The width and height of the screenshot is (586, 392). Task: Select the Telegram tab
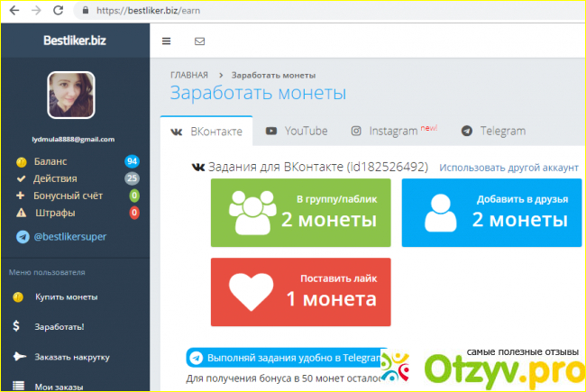coord(493,131)
